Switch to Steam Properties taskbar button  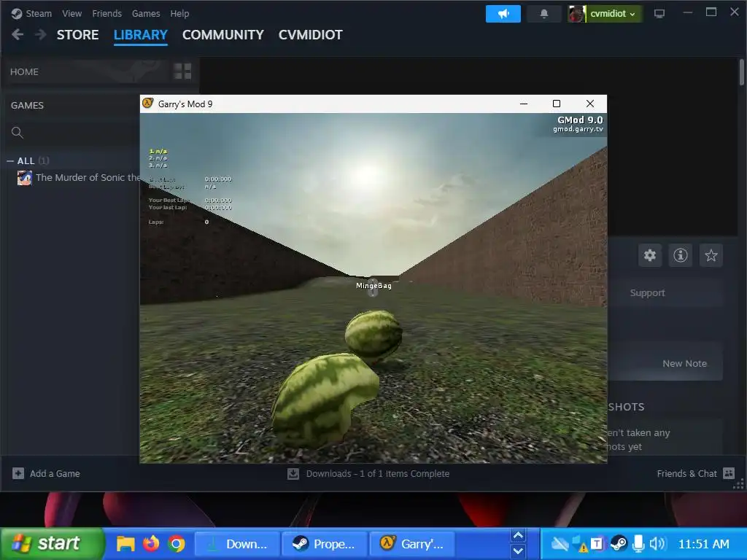pos(324,544)
